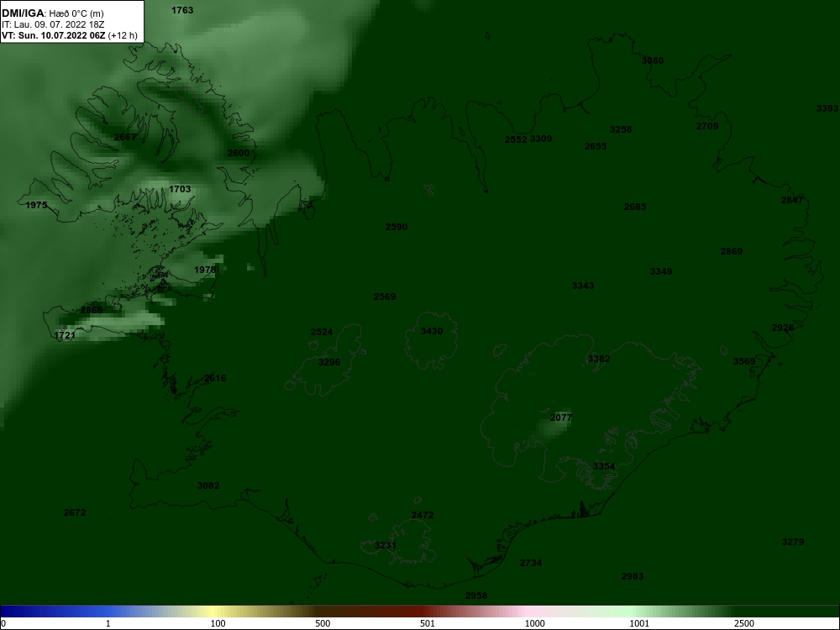
Task: Click the map value 3343
Action: pyautogui.click(x=583, y=286)
